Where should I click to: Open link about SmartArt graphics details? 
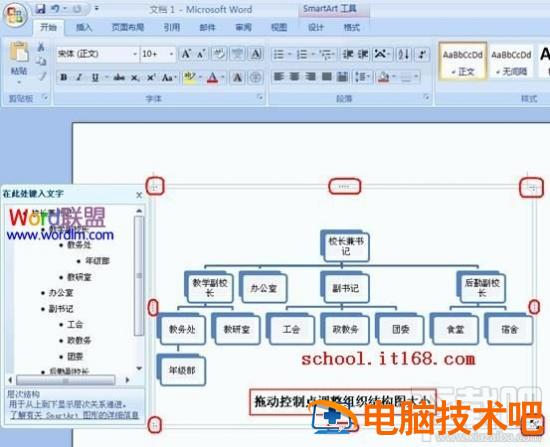74,415
